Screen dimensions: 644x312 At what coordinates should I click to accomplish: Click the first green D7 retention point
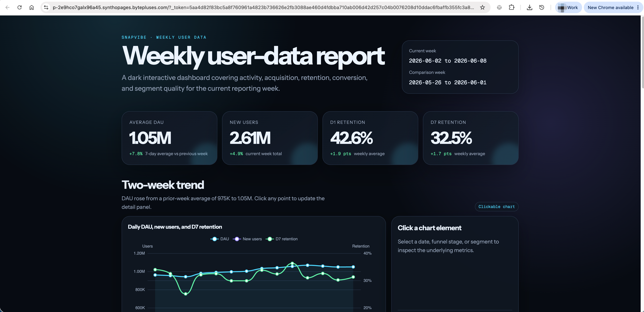[155, 269]
